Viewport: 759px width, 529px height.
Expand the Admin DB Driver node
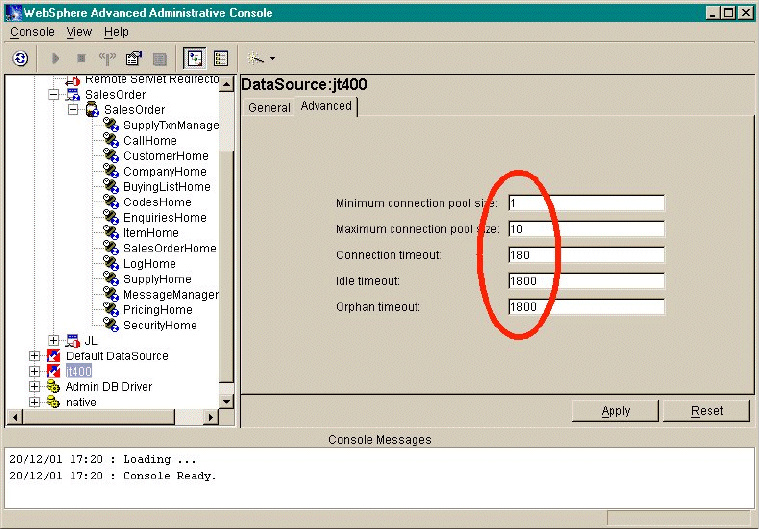coord(34,387)
